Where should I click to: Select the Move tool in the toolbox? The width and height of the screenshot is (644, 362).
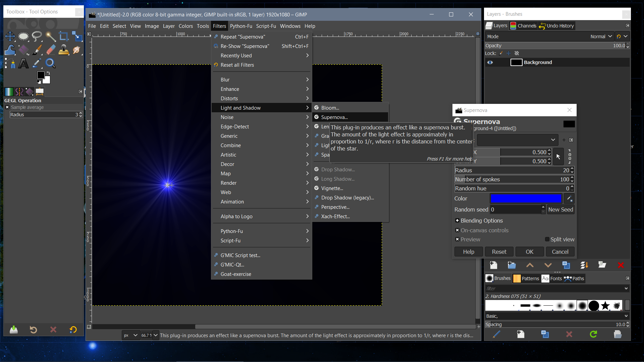[10, 36]
